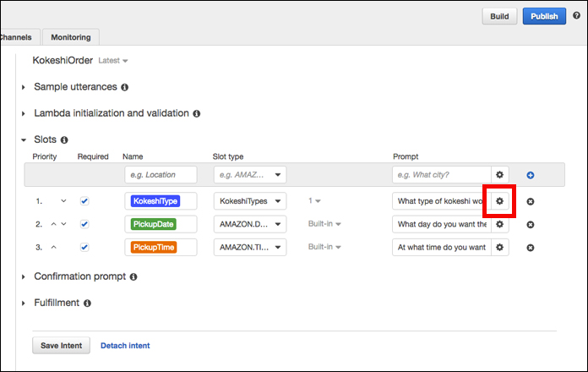Click the blue plus icon to add slot
Image resolution: width=588 pixels, height=372 pixels.
pyautogui.click(x=531, y=175)
